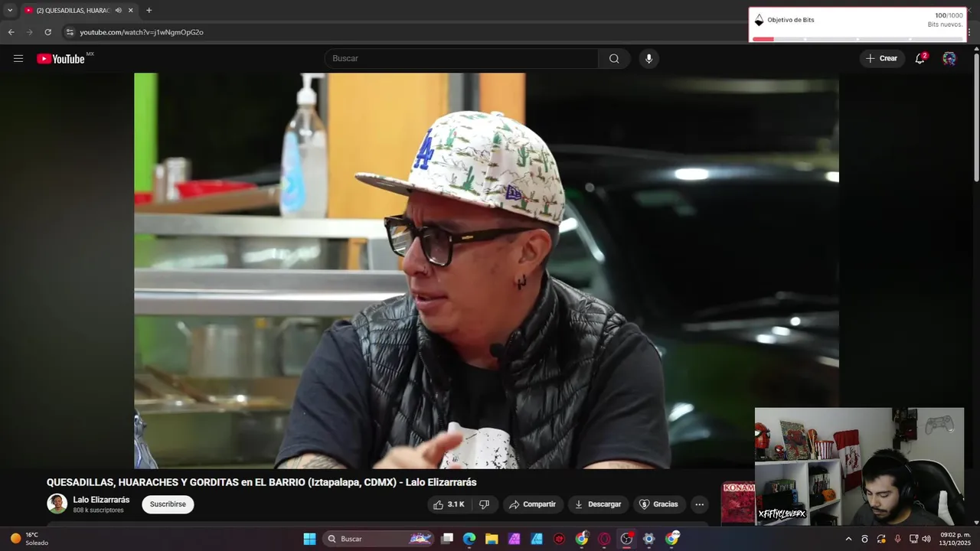Share the video via Compartir
The image size is (980, 551).
(533, 504)
